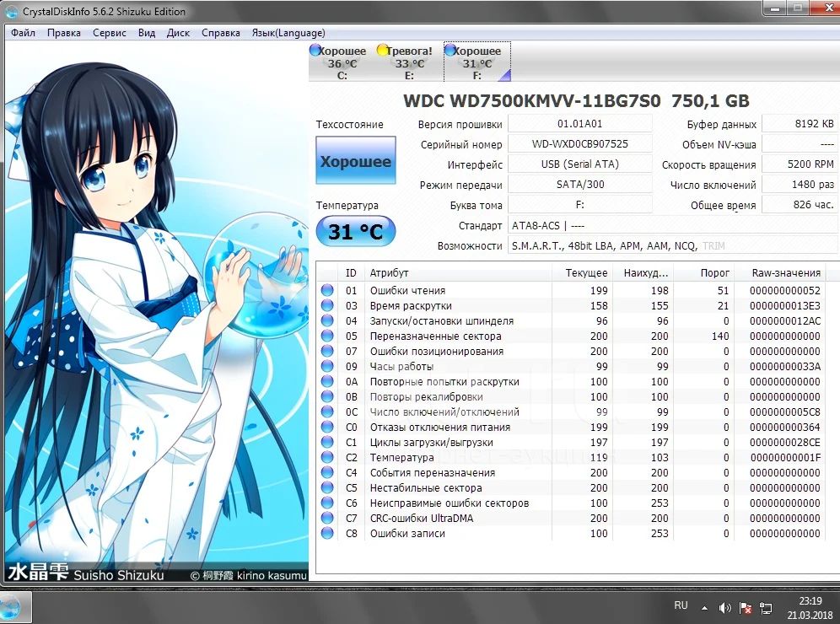This screenshot has width=840, height=624.
Task: Click status icon of Ошибки записи row
Action: tap(327, 533)
